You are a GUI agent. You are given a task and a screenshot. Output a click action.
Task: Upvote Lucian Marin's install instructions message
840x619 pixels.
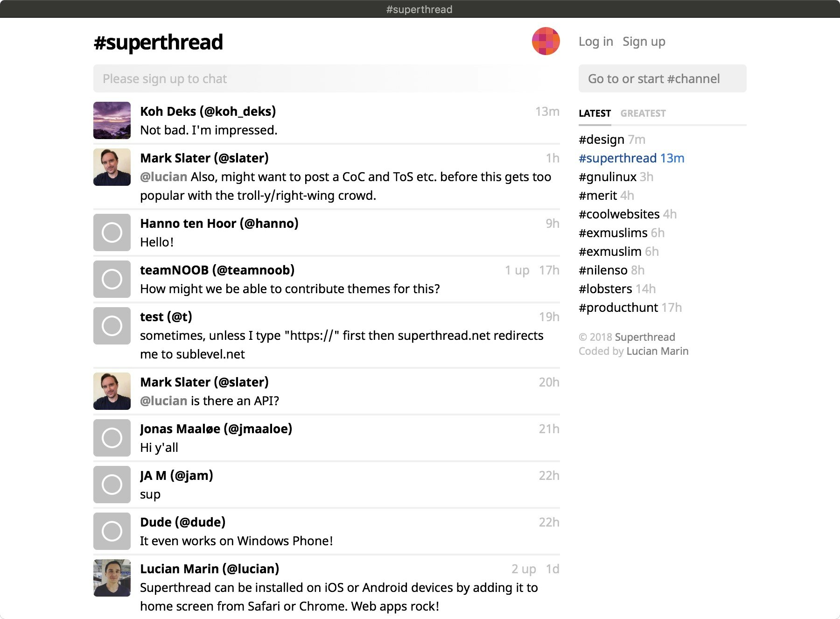tap(523, 569)
